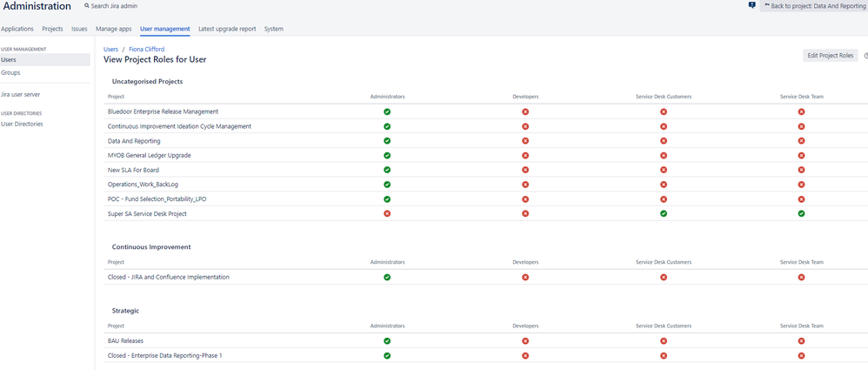Viewport: 868px width, 370px height.
Task: Click Closed - JIRA and Confluence Implementation name
Action: coord(168,277)
